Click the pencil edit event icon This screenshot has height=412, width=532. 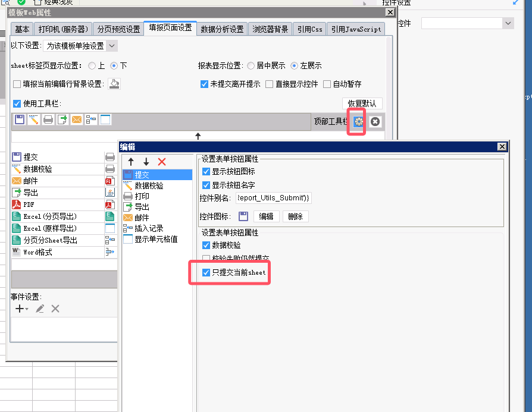pos(40,309)
